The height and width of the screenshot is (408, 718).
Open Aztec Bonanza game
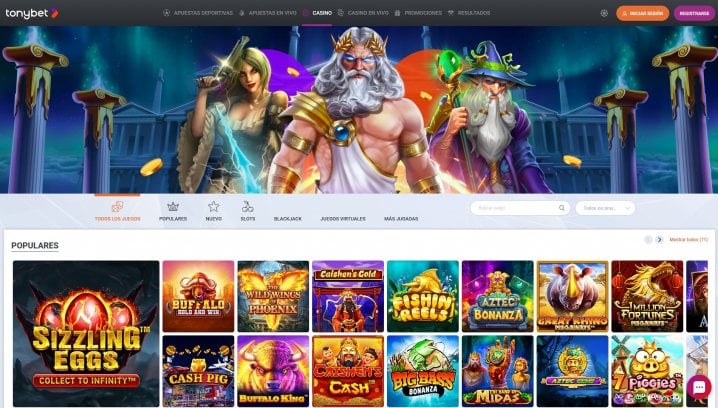[498, 296]
